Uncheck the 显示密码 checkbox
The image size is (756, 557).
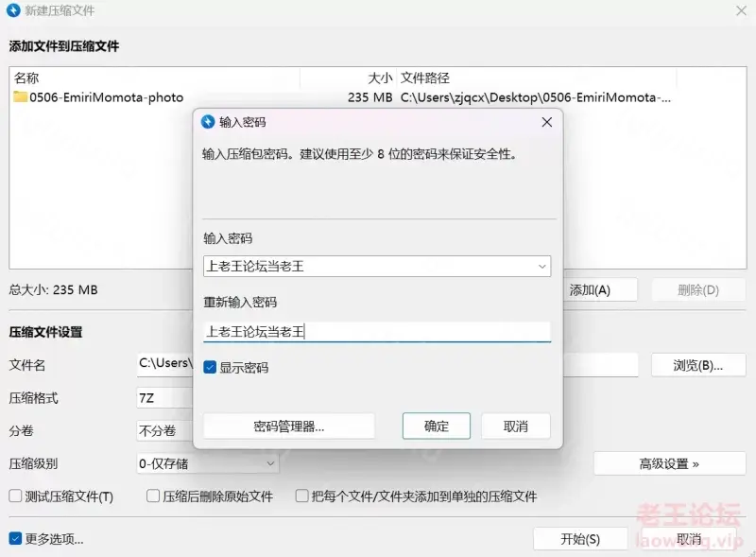pyautogui.click(x=210, y=367)
